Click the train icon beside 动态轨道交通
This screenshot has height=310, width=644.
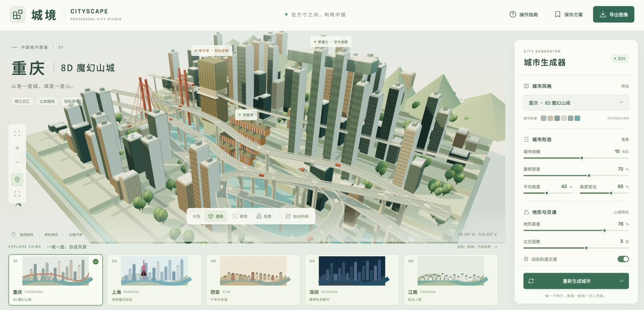(526, 259)
